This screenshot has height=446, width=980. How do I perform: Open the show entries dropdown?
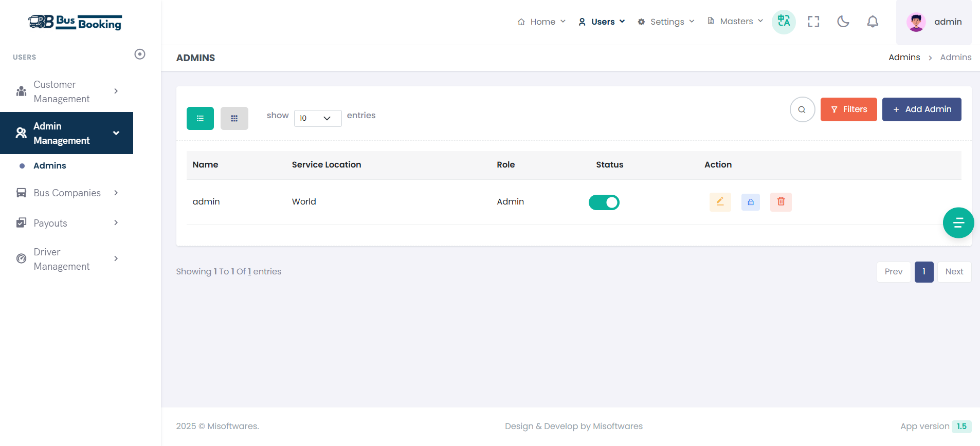(318, 118)
